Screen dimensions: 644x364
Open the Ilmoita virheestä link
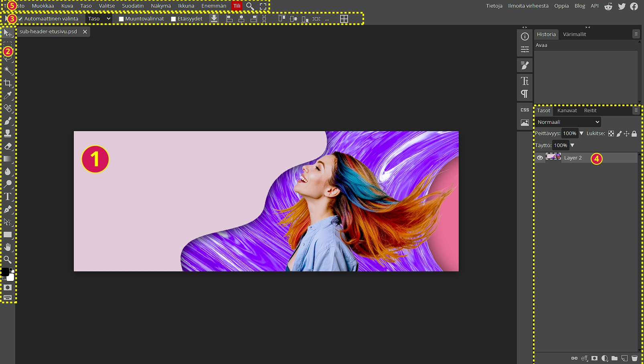click(528, 6)
